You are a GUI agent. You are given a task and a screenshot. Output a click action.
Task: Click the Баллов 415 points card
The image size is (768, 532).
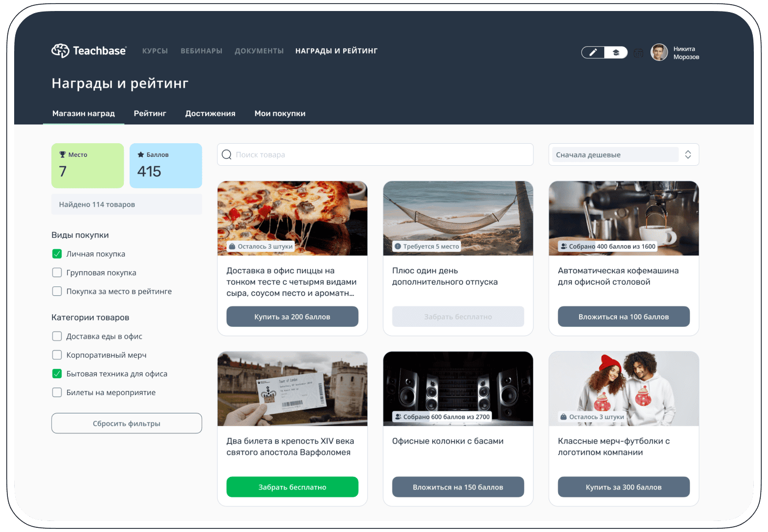click(x=166, y=166)
